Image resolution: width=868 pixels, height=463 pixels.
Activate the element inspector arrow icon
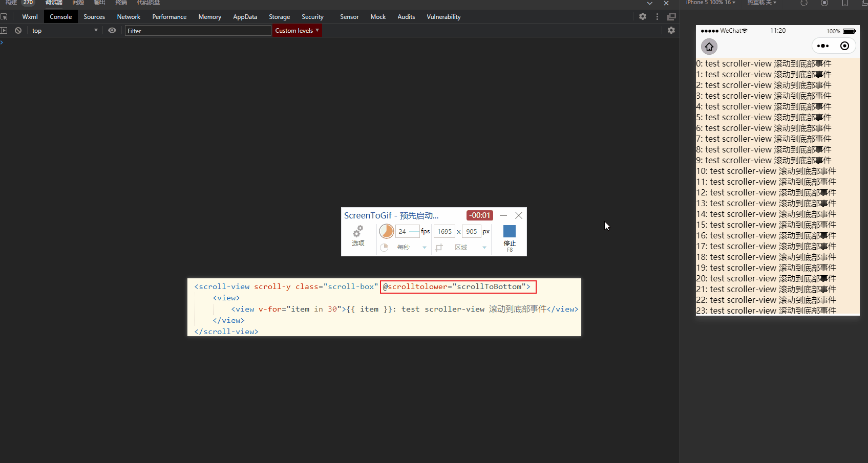(x=4, y=17)
